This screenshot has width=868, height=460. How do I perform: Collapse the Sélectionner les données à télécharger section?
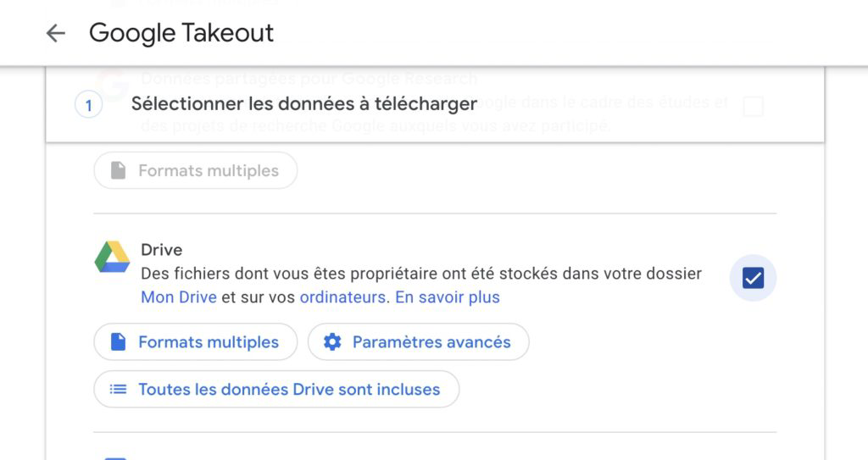click(303, 104)
